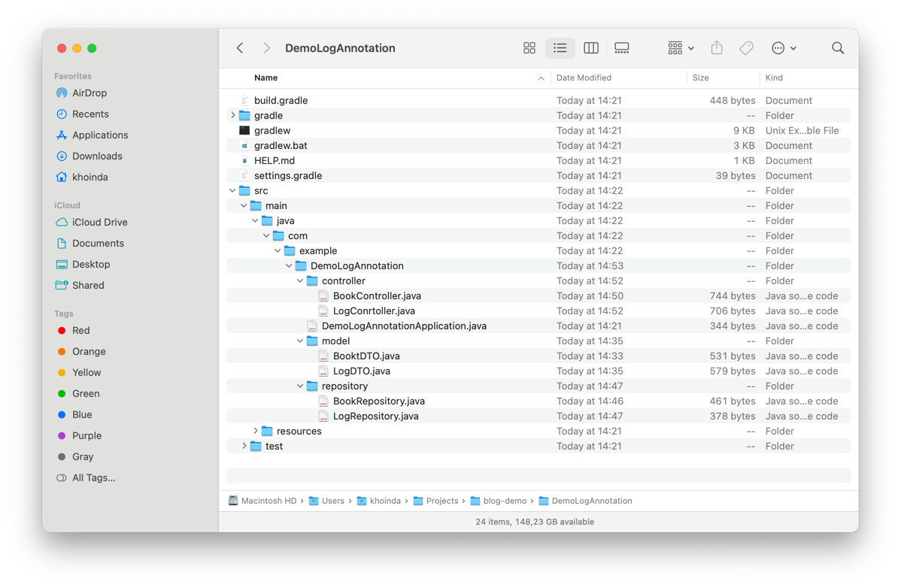Switch to column view

click(x=591, y=48)
